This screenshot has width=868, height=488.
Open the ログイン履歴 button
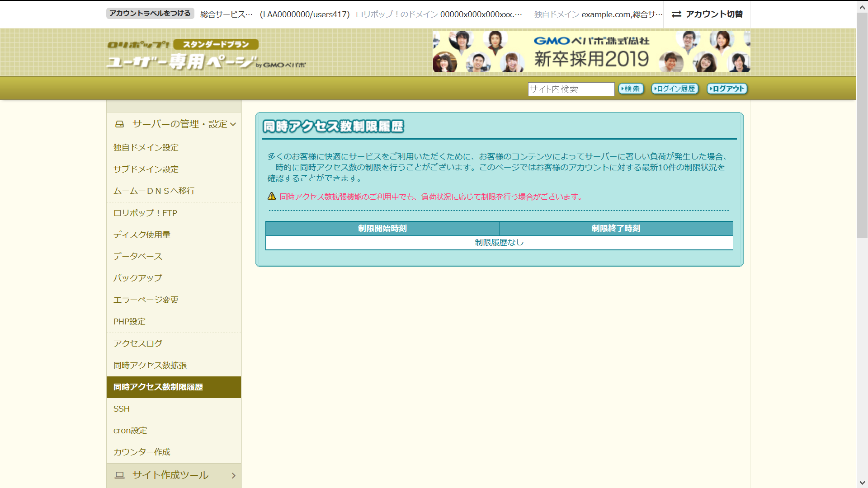pyautogui.click(x=675, y=89)
